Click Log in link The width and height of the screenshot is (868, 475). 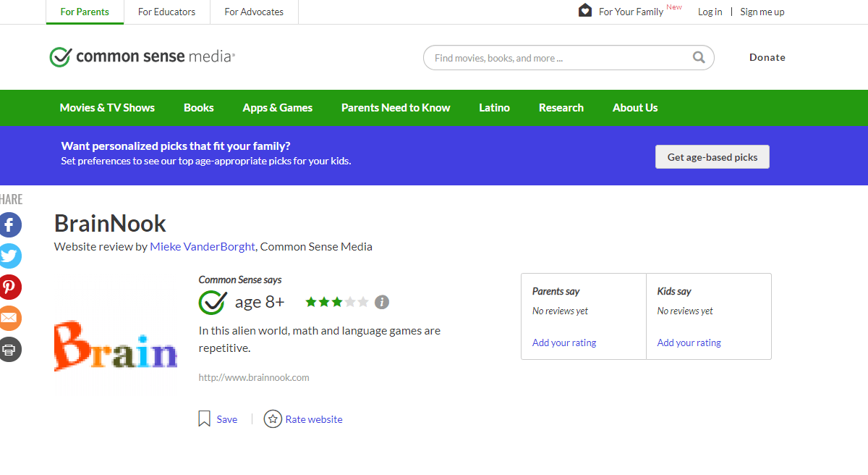point(710,12)
